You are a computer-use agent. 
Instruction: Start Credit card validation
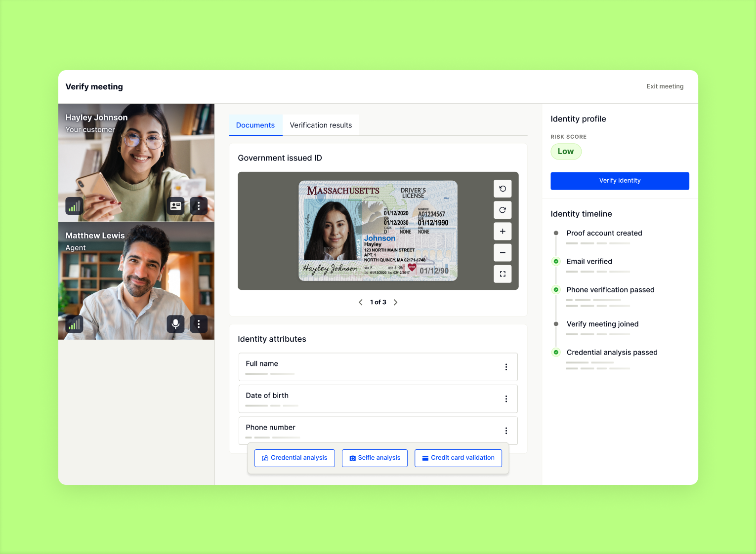click(x=458, y=458)
